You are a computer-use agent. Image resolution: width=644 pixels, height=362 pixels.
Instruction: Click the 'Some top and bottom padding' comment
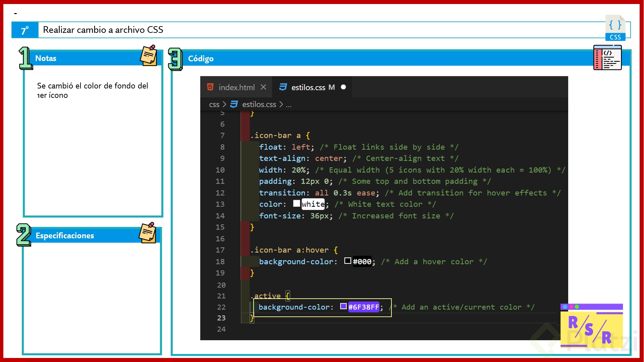pos(415,181)
